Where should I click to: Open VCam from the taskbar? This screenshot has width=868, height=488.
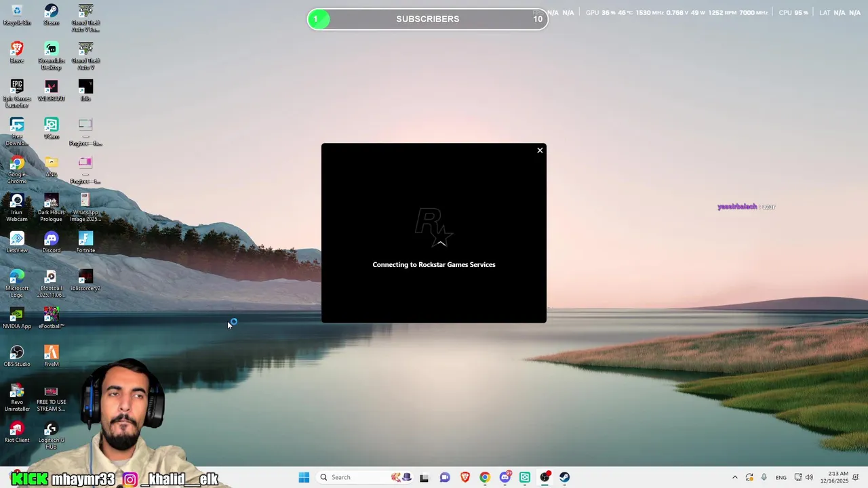525,477
